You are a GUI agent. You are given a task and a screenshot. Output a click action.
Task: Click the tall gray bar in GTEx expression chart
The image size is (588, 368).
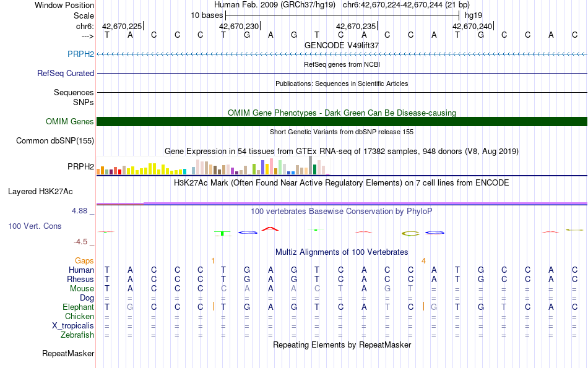point(310,165)
